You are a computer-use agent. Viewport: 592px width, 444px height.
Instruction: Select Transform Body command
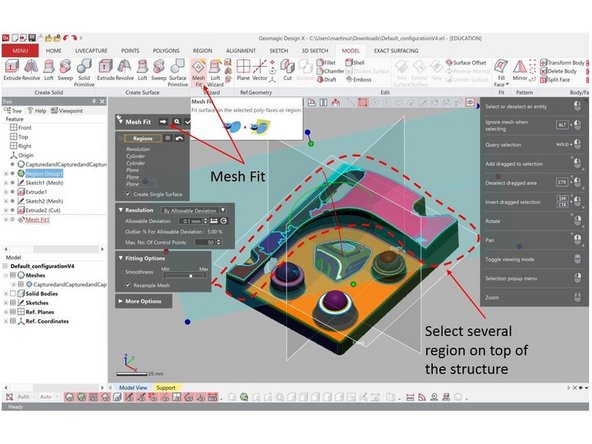562,63
